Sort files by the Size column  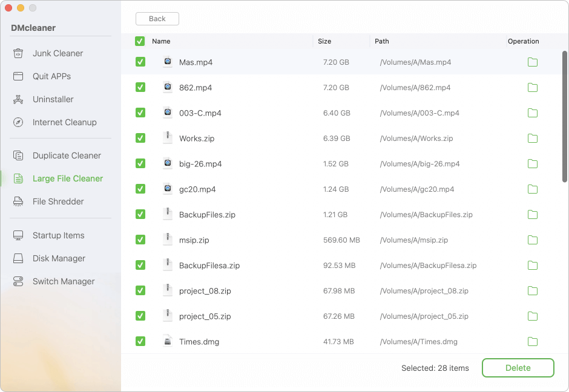point(324,41)
